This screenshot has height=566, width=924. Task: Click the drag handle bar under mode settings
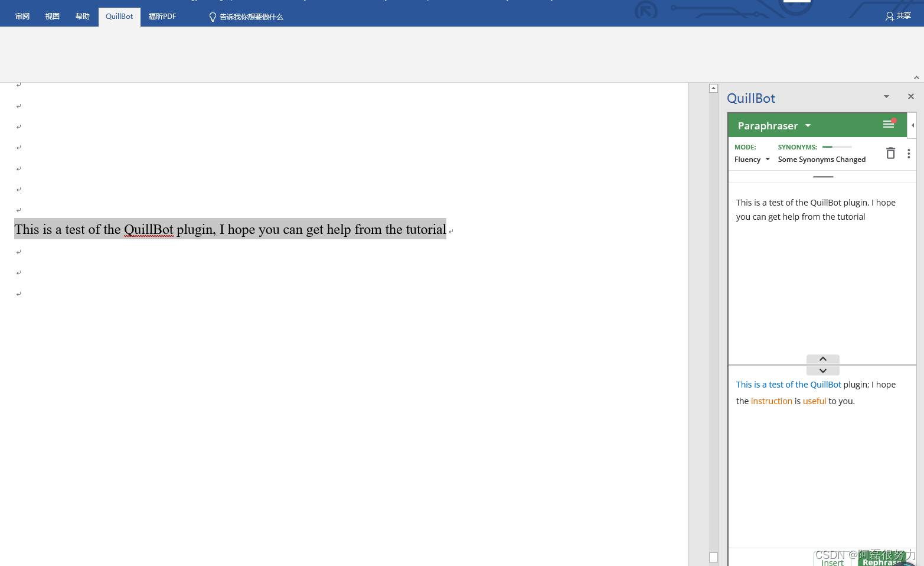tap(823, 177)
